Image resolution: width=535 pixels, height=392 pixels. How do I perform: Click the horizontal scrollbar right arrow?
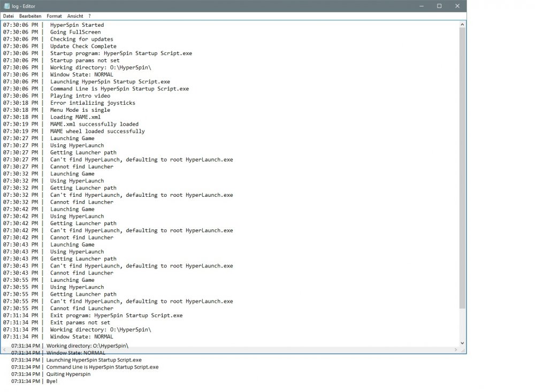coord(456,350)
